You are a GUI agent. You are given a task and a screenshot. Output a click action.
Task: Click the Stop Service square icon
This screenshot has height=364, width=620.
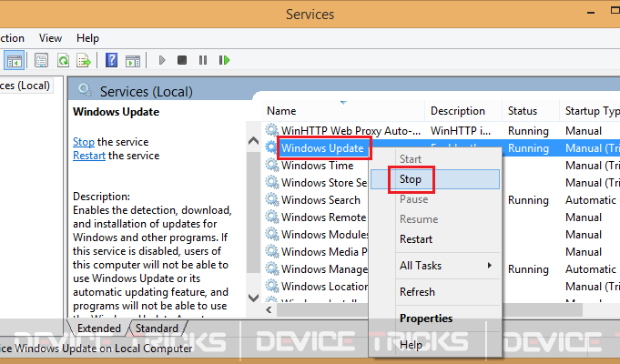(182, 60)
